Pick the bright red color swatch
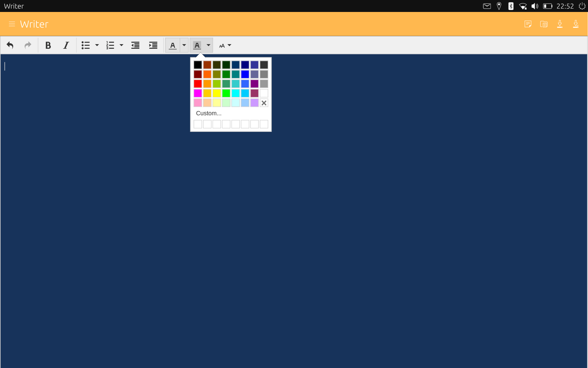This screenshot has width=588, height=368. 198,84
